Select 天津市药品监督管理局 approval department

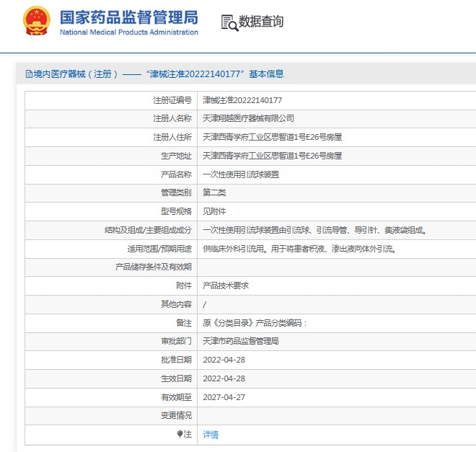click(241, 341)
